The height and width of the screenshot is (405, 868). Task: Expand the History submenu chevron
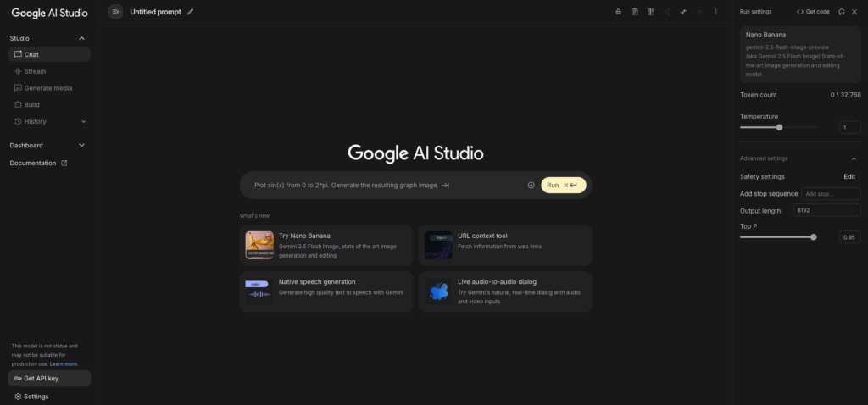[x=84, y=121]
